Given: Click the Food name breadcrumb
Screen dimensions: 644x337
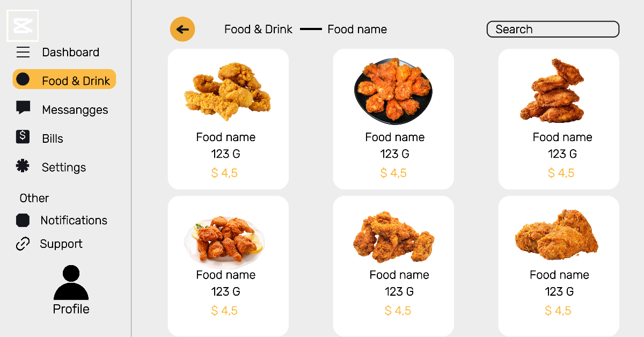Looking at the screenshot, I should pyautogui.click(x=357, y=30).
